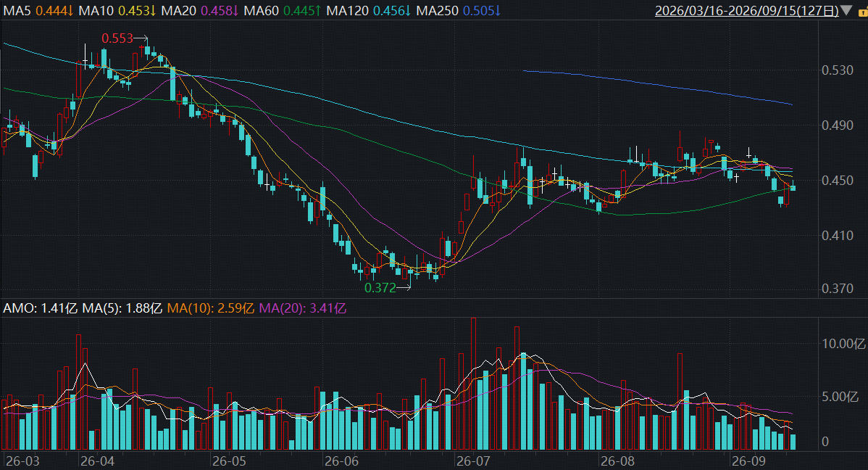The height and width of the screenshot is (470, 868).
Task: Open the date range dropdown triangle
Action: pyautogui.click(x=846, y=11)
